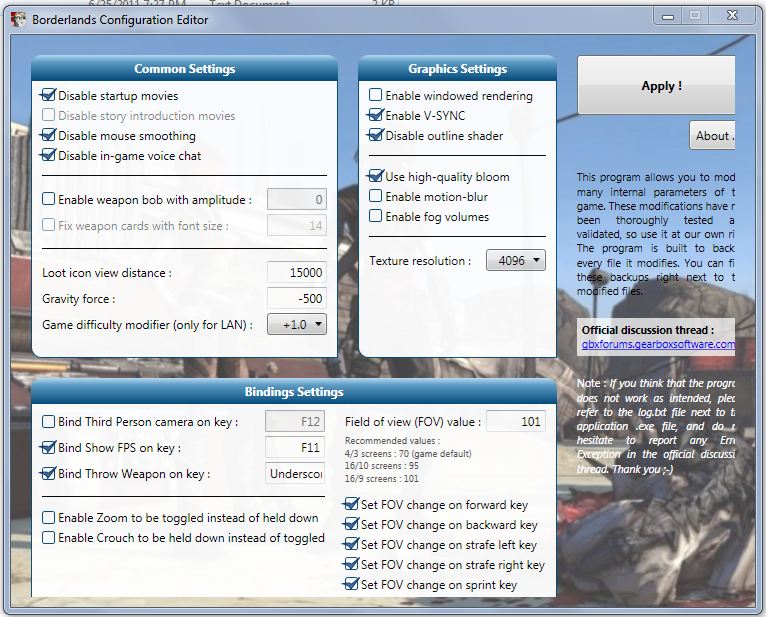Click weapon bob amplitude field

[297, 199]
